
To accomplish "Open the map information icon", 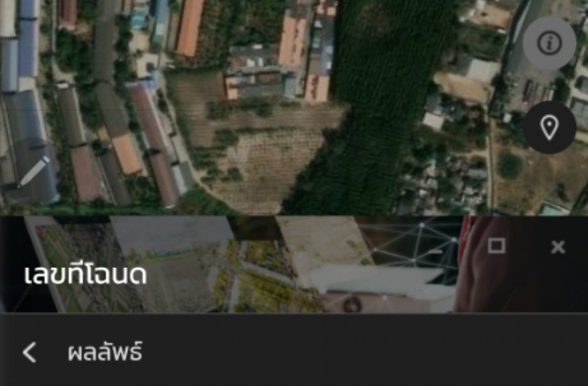I will point(549,43).
